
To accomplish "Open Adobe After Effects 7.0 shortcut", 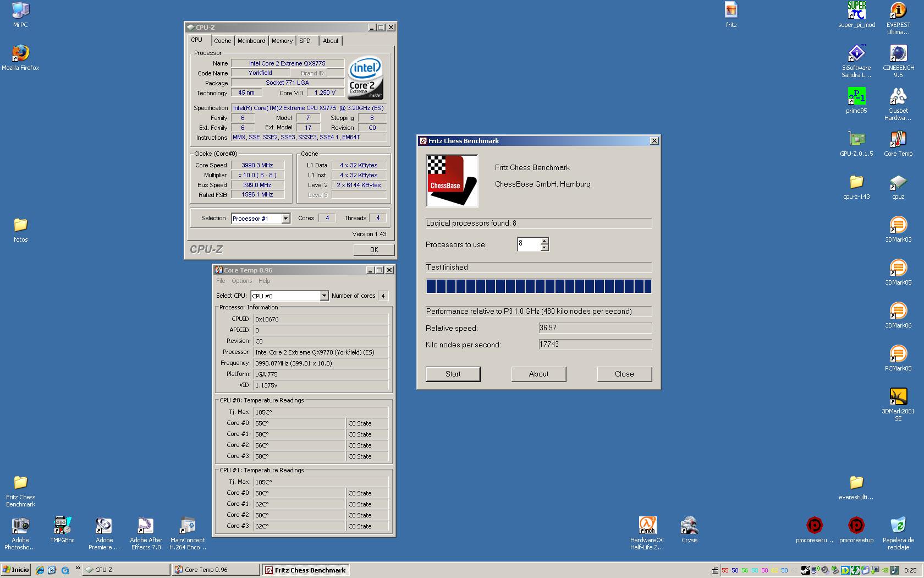I will 146,533.
